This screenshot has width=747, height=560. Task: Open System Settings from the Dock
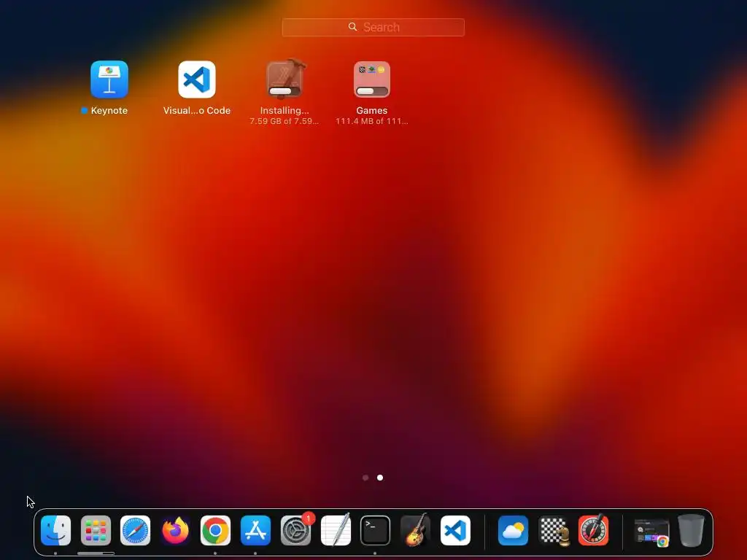click(295, 530)
